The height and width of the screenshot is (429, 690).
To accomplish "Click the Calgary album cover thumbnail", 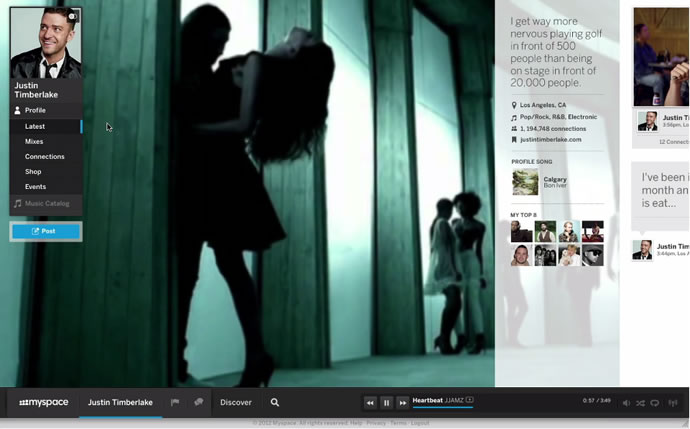I will [525, 182].
